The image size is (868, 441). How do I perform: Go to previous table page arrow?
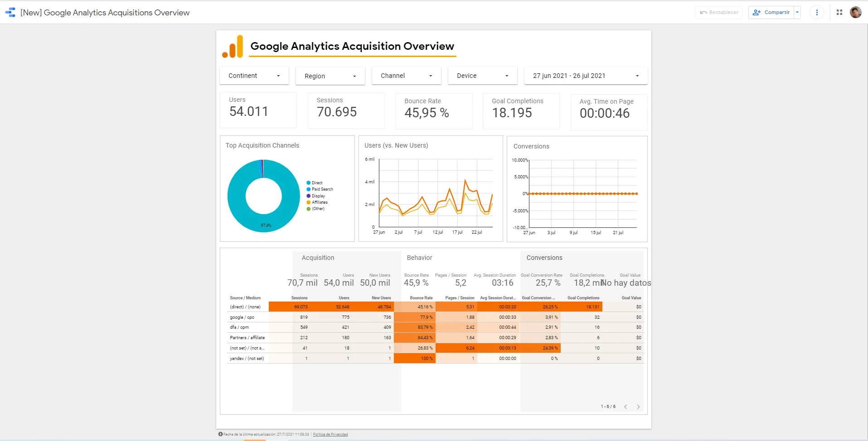[x=626, y=407]
